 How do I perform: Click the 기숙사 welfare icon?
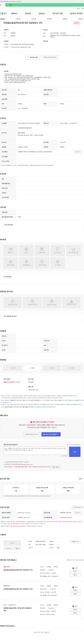(26, 250)
